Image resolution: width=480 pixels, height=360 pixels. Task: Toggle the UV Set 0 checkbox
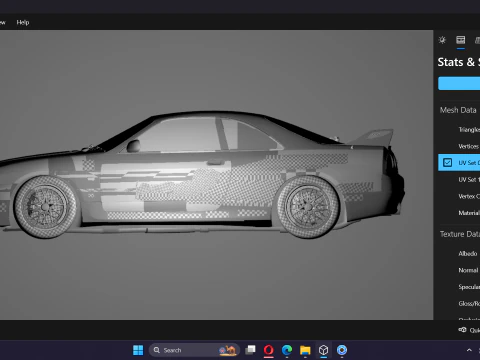pos(447,163)
